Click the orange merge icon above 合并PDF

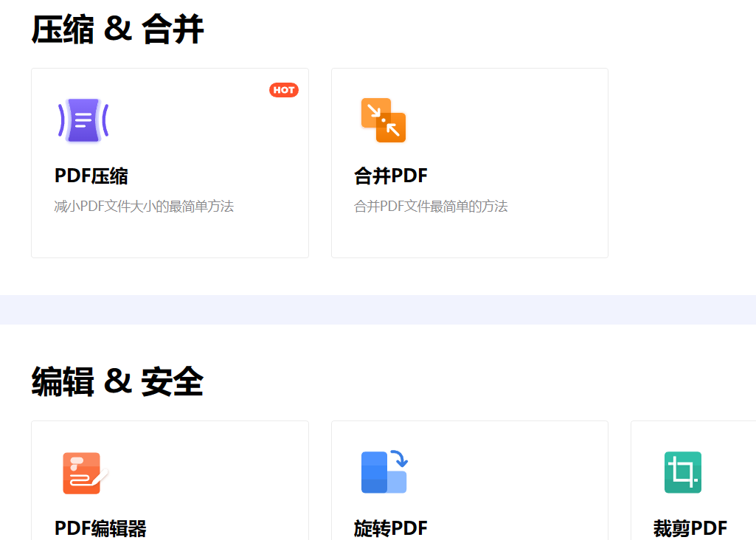tap(384, 119)
